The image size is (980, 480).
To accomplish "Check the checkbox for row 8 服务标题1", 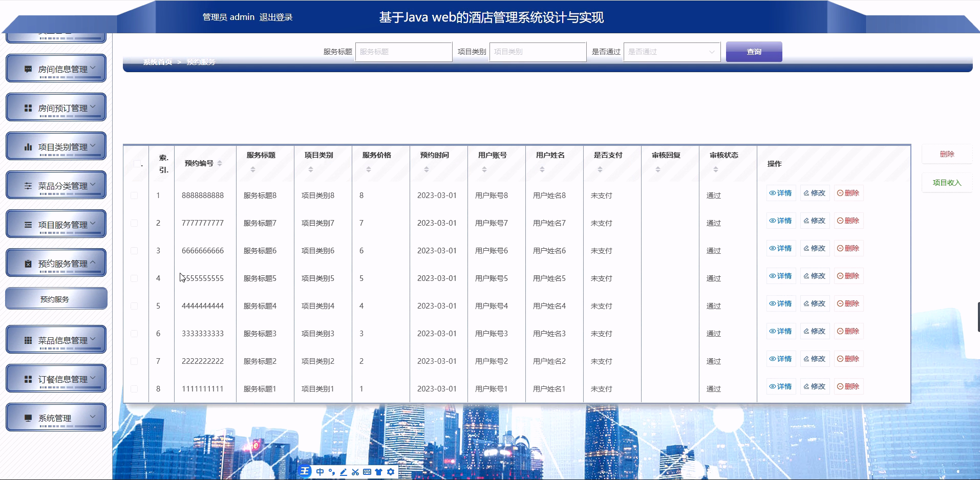I will pyautogui.click(x=135, y=388).
